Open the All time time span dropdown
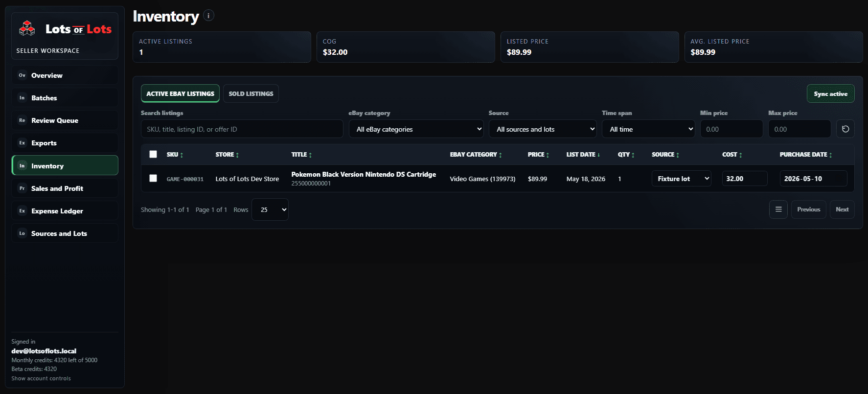This screenshot has height=394, width=868. point(648,129)
